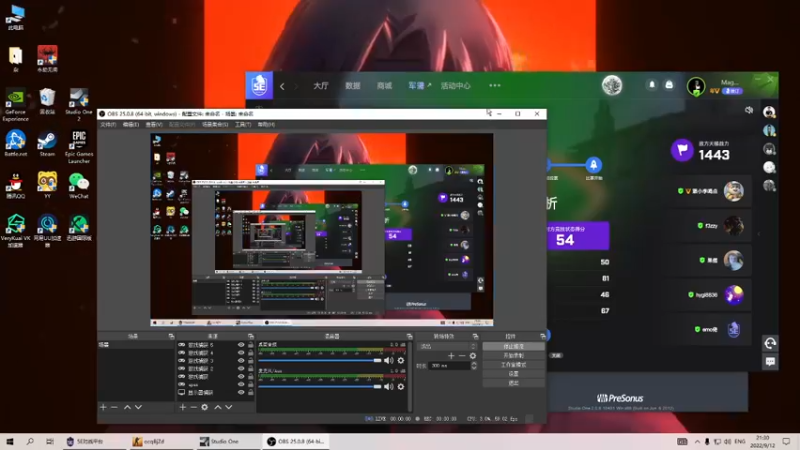Add a new scene with plus icon
The height and width of the screenshot is (450, 800).
coord(103,407)
